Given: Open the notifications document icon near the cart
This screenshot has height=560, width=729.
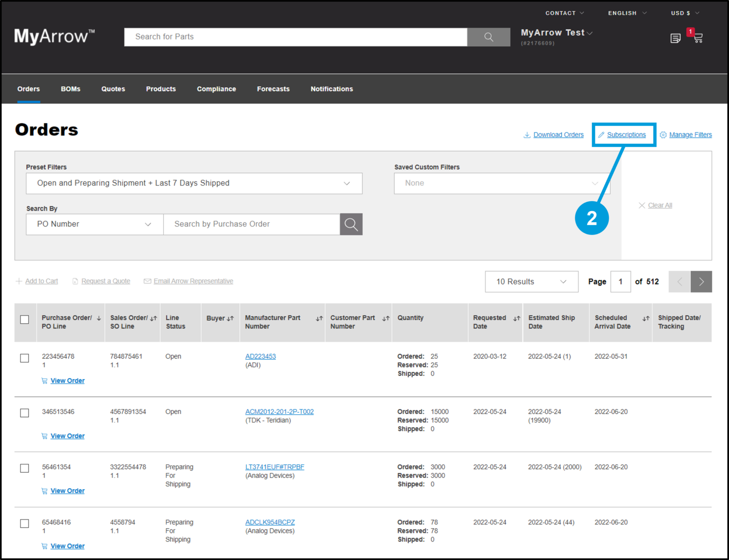Looking at the screenshot, I should click(x=675, y=38).
